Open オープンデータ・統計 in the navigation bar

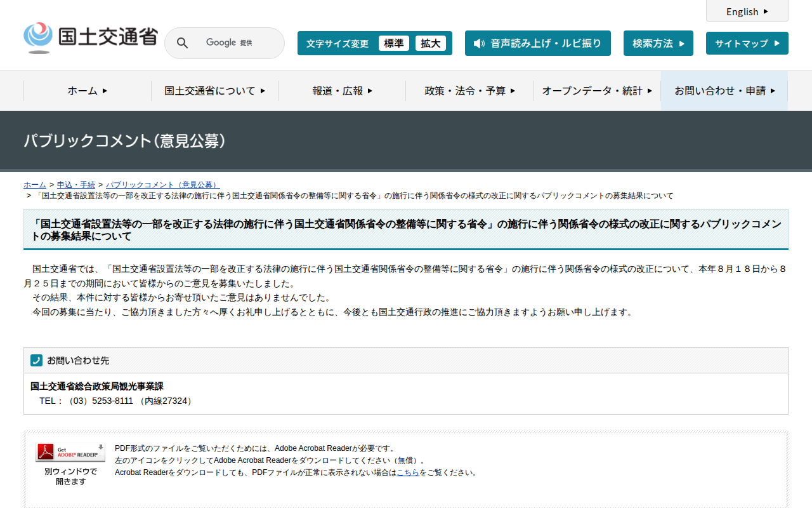(596, 91)
